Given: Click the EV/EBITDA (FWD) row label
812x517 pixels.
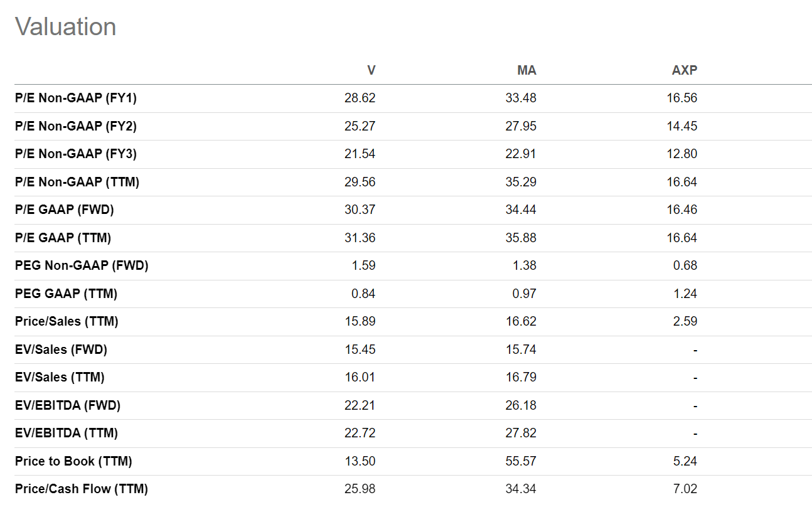Looking at the screenshot, I should [68, 405].
